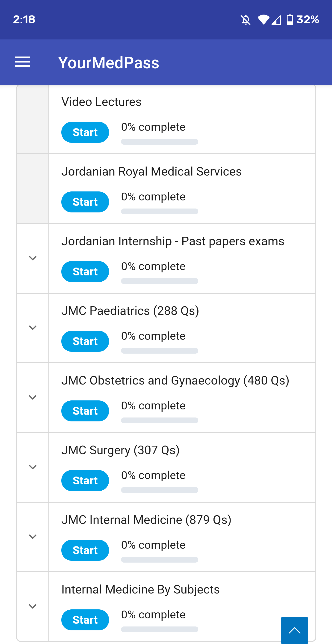Start JMC Internal Medicine (879 Qs)
332x644 pixels.
click(x=85, y=550)
